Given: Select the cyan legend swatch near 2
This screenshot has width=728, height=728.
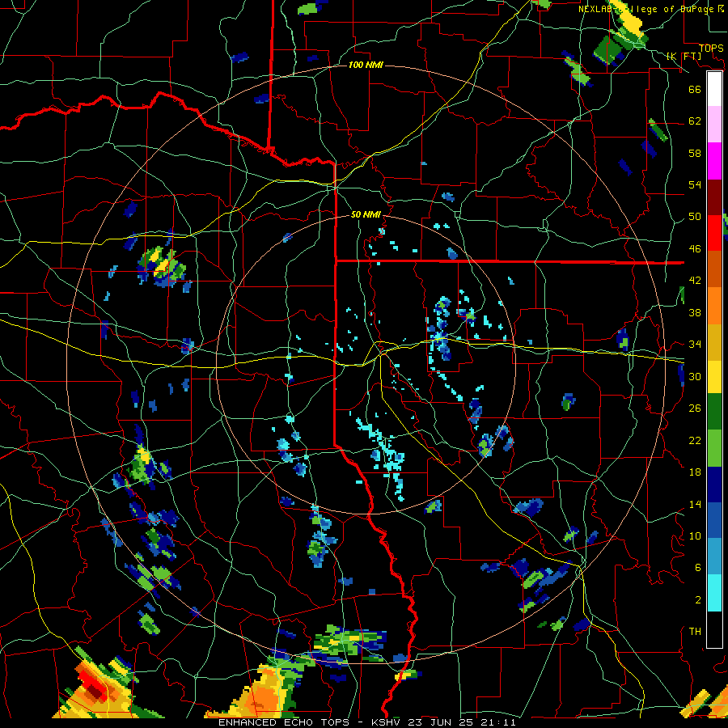Looking at the screenshot, I should [x=714, y=593].
